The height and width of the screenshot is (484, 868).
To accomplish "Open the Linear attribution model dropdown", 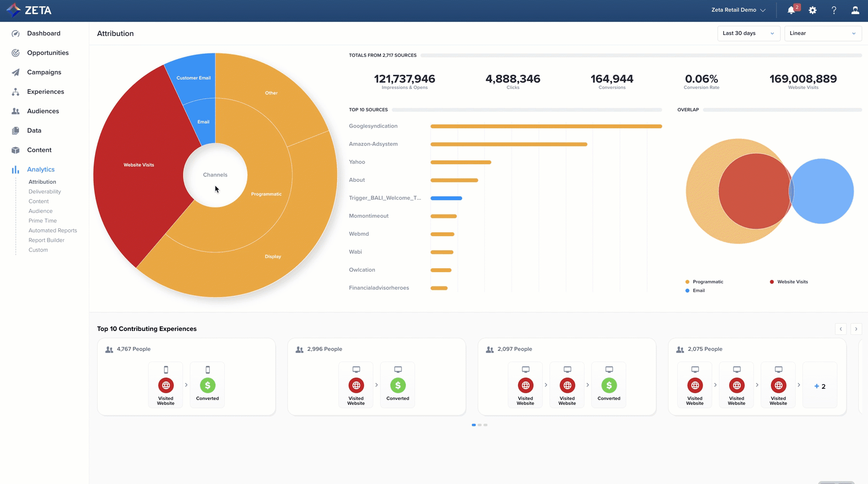I will [822, 34].
